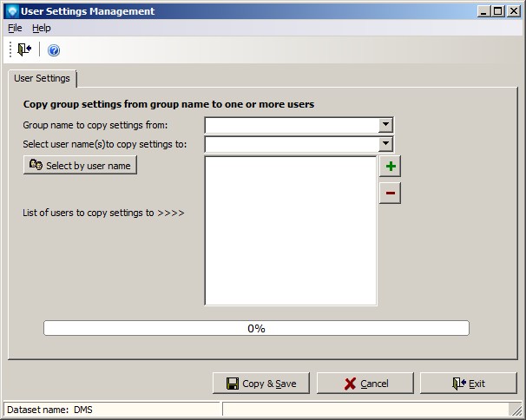Click the Exit button at bottom right

pyautogui.click(x=469, y=384)
